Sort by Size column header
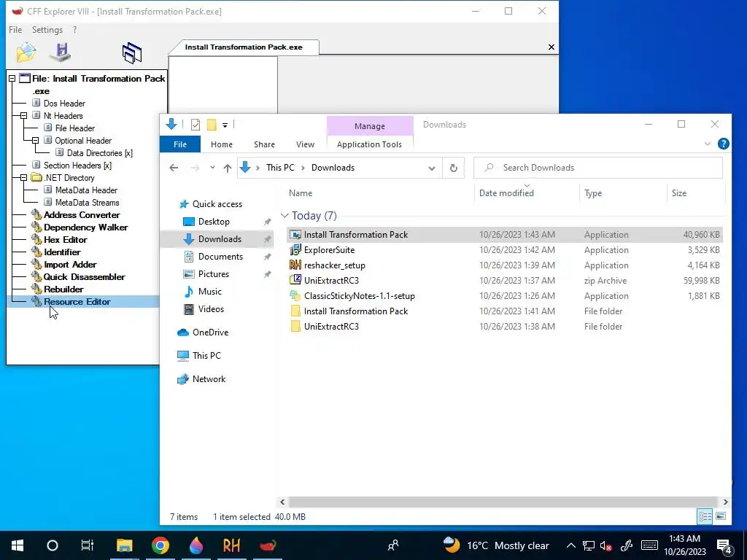The height and width of the screenshot is (560, 747). click(x=679, y=192)
